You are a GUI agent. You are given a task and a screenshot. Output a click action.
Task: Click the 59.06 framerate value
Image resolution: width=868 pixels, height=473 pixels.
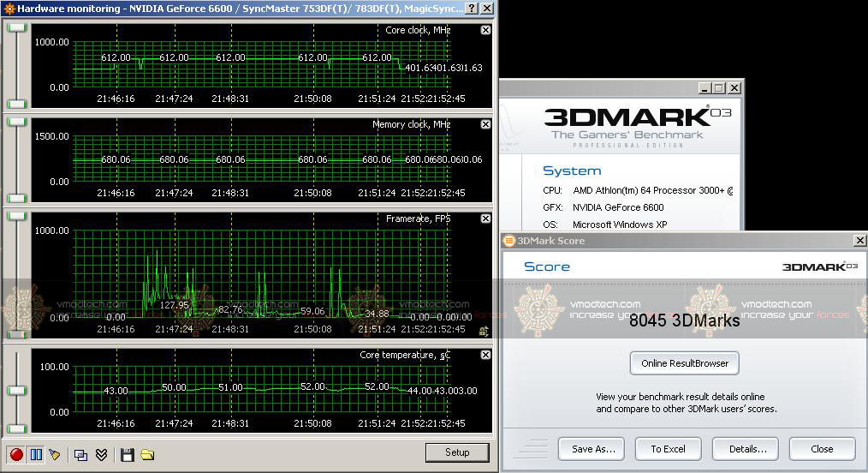312,311
